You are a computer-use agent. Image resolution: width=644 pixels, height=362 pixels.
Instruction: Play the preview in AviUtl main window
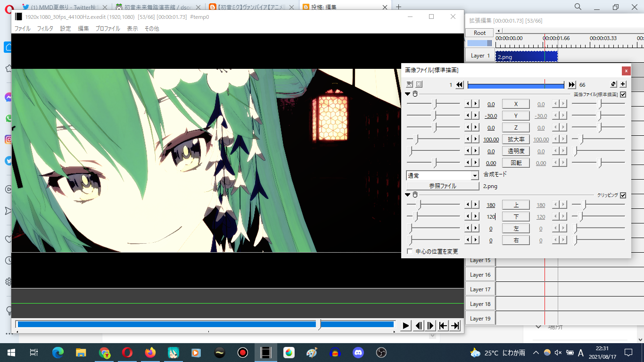[406, 326]
